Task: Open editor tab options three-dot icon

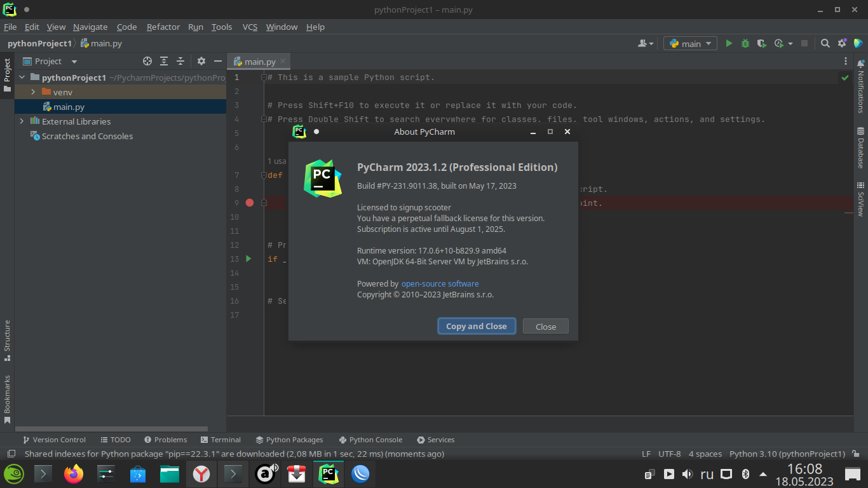Action: 846,62
